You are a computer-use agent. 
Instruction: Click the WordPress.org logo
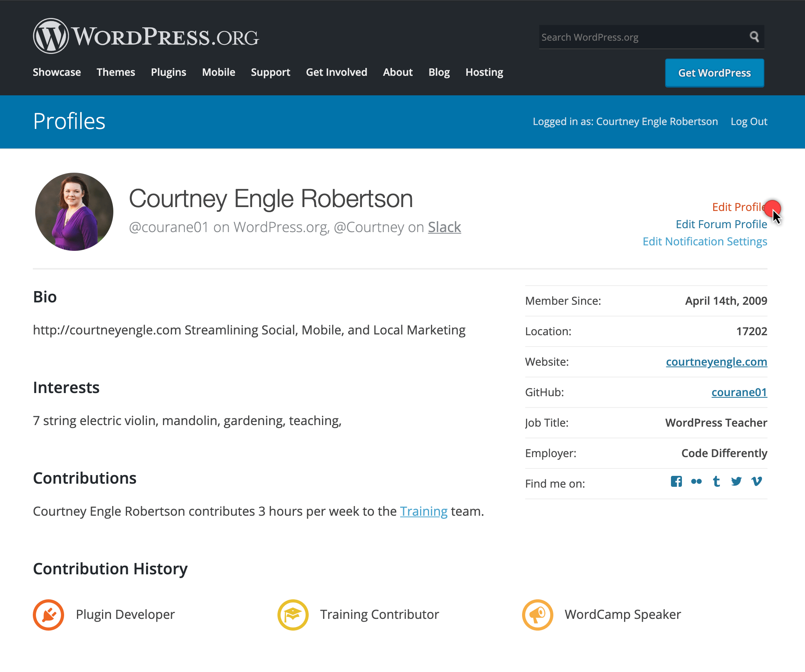146,36
